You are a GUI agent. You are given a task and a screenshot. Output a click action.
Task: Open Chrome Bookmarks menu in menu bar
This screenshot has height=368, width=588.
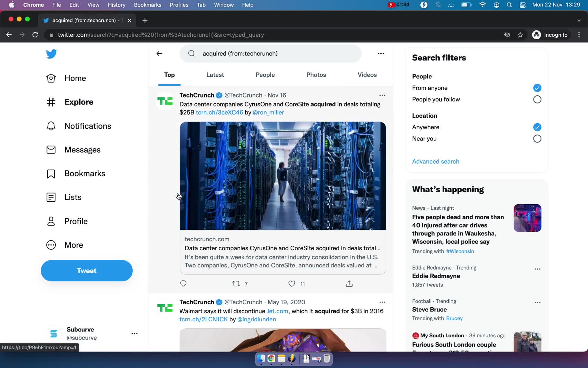click(148, 5)
